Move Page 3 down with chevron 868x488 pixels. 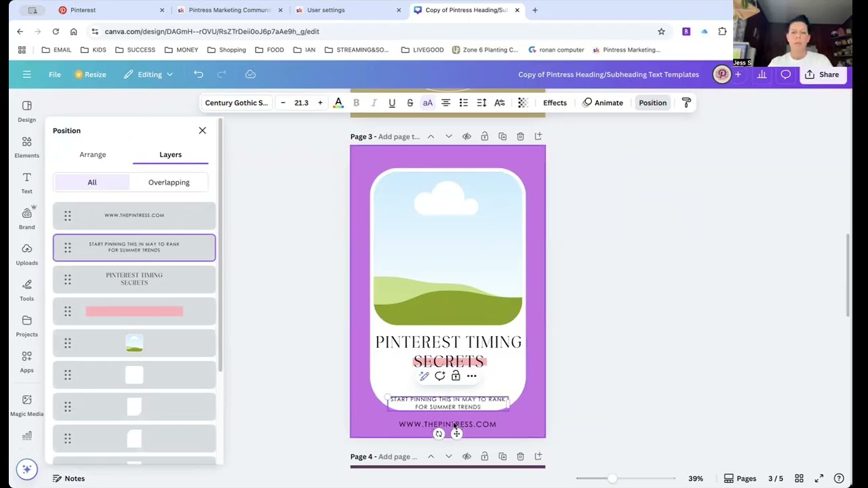pos(448,137)
